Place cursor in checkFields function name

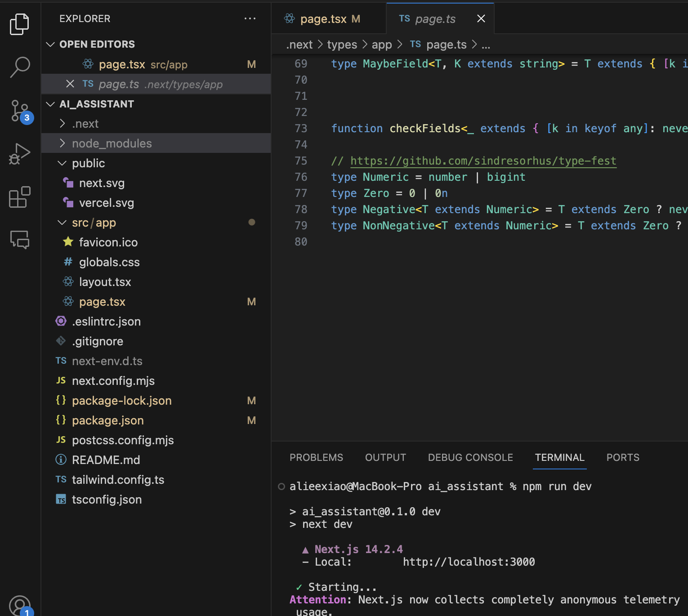(x=425, y=129)
